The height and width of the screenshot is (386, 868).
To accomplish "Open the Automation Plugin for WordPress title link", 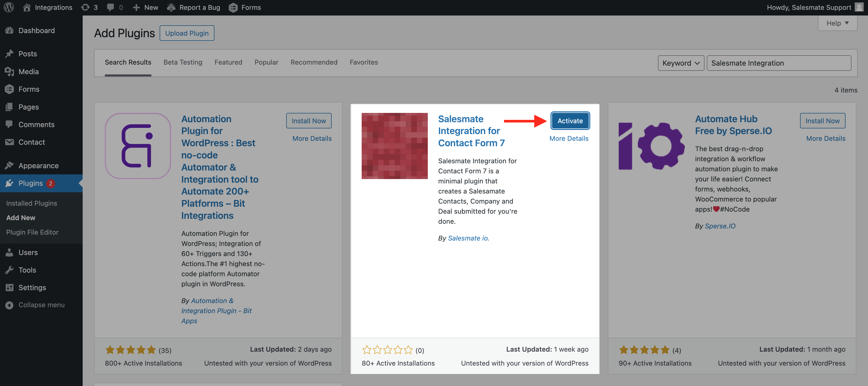I will pos(220,167).
